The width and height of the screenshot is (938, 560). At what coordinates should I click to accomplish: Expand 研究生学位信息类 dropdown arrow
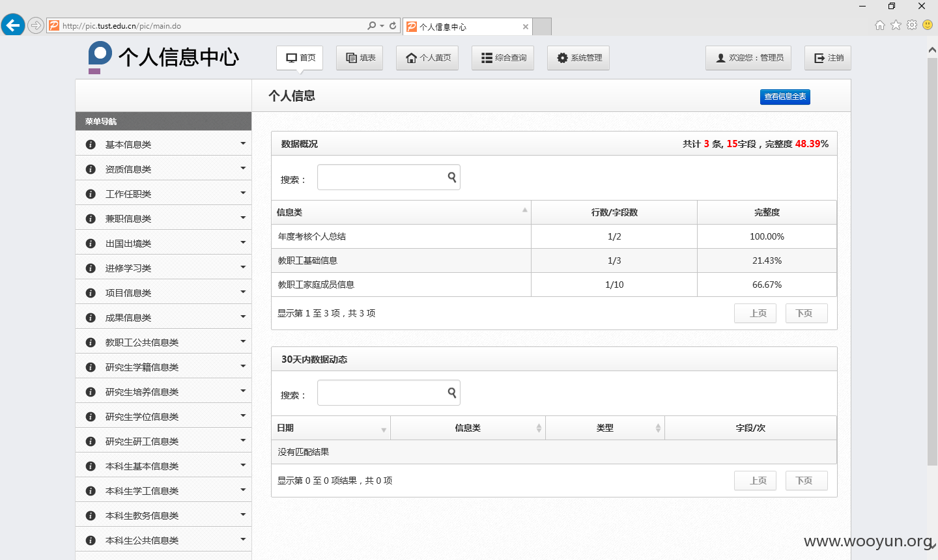coord(243,415)
